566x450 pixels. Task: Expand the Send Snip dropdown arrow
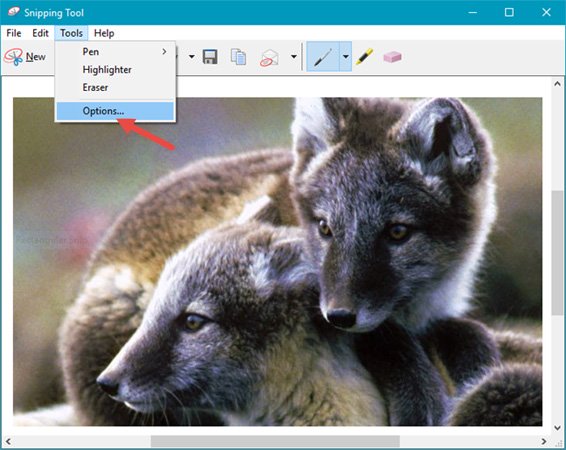294,57
